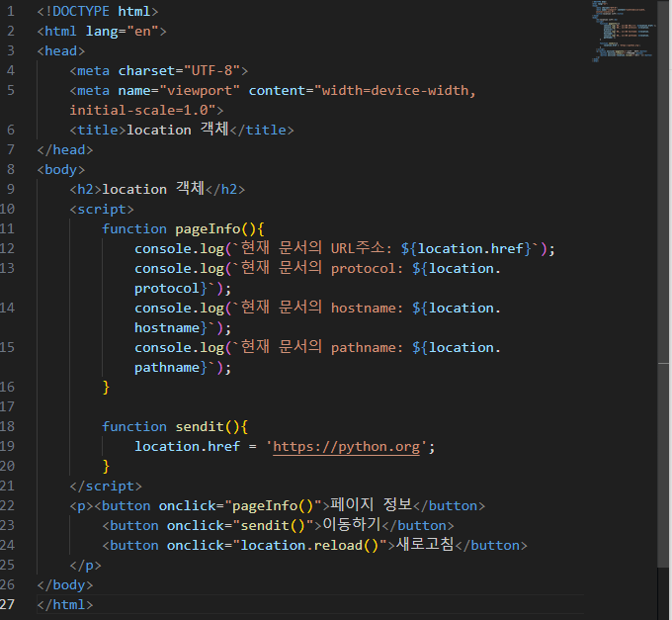Click the '<title>' tag text 'location 객체'
The height and width of the screenshot is (620, 672).
point(178,130)
